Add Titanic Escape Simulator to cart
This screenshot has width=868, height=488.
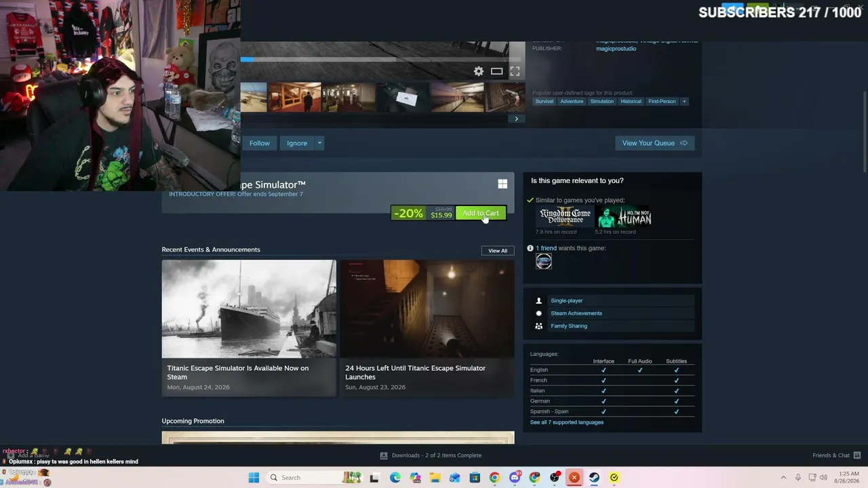(481, 213)
